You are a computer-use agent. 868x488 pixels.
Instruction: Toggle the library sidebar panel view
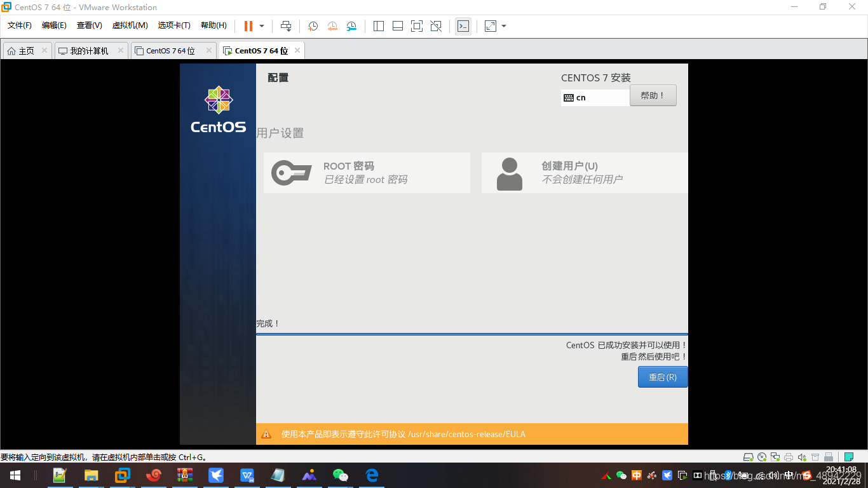click(379, 26)
